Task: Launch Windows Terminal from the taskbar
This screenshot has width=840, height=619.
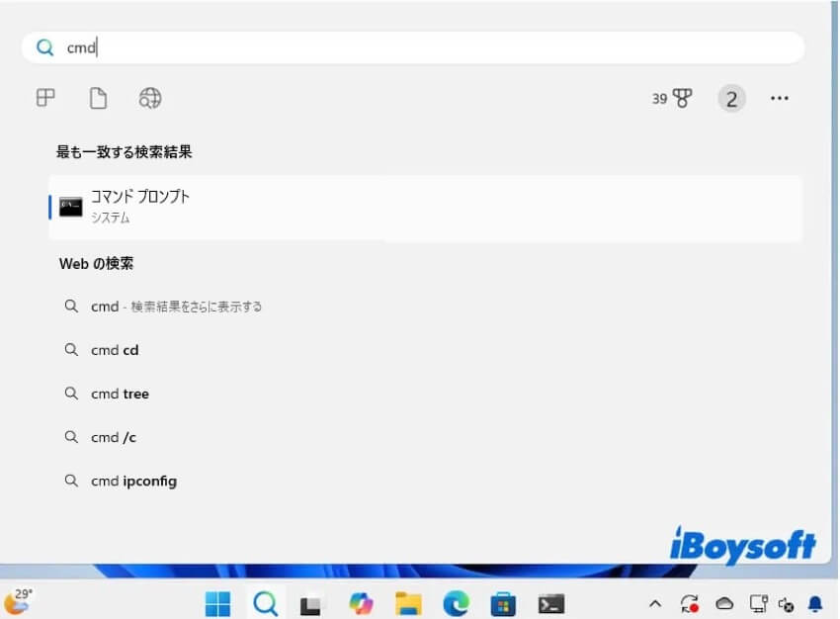Action: pos(551,602)
